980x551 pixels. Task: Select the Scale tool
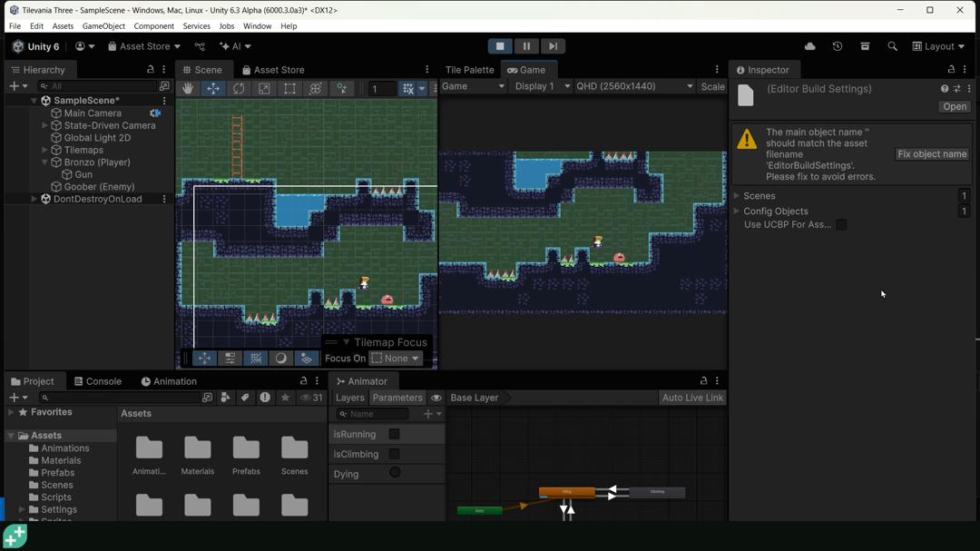coord(264,87)
